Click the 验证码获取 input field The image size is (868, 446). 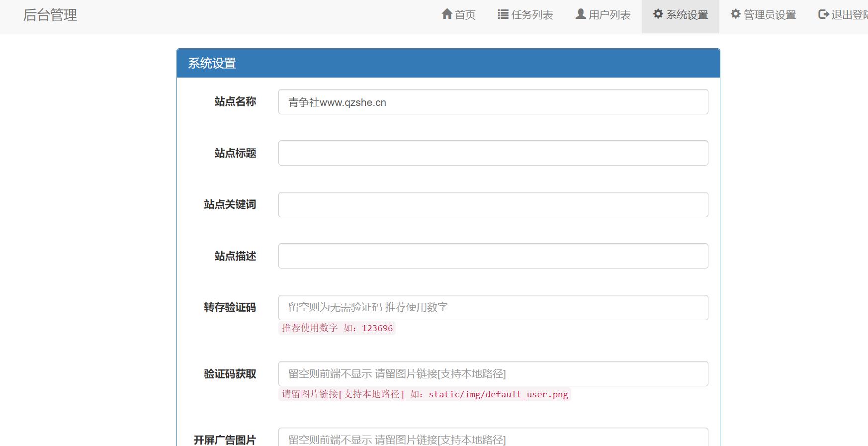click(x=493, y=373)
